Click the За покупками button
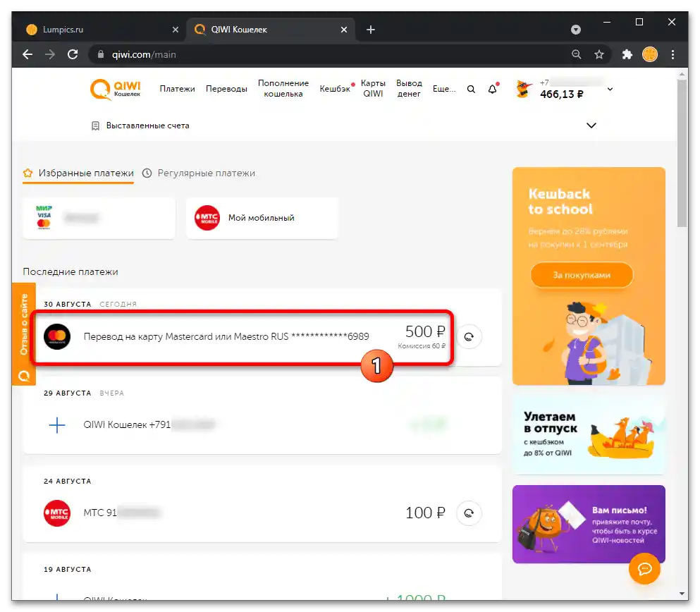 click(581, 275)
